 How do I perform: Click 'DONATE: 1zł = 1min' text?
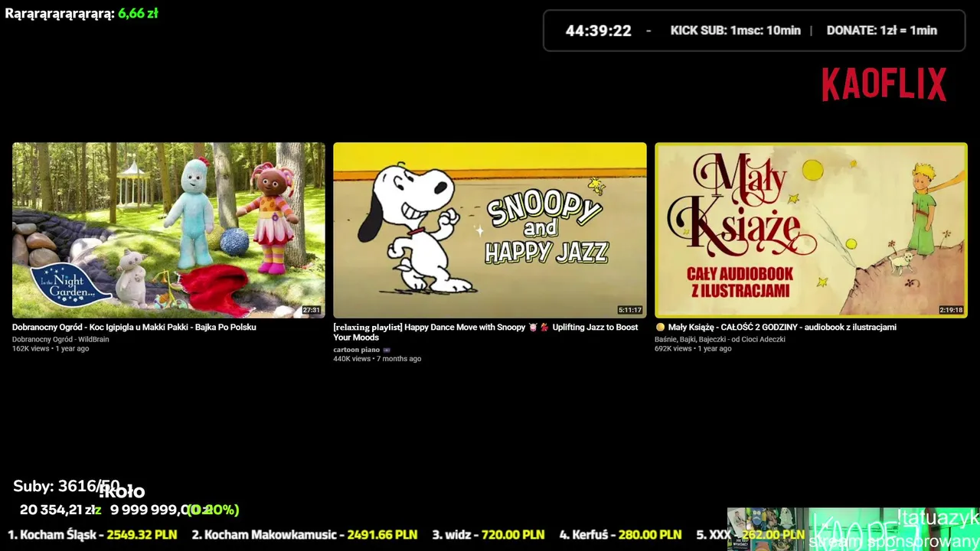coord(881,31)
